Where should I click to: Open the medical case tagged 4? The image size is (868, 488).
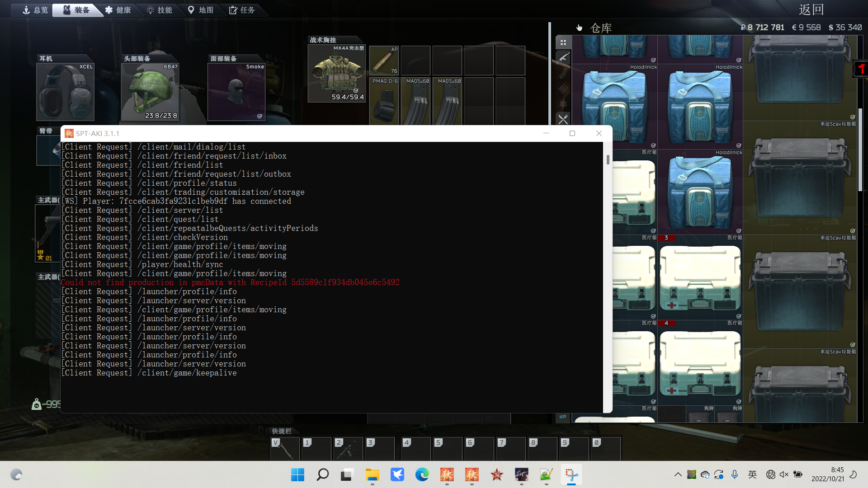click(700, 363)
